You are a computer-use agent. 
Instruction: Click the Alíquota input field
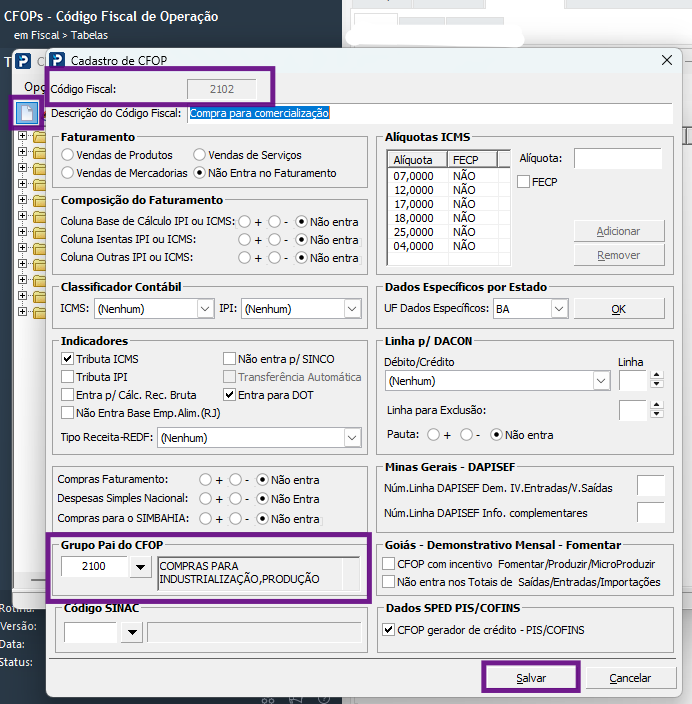pyautogui.click(x=618, y=158)
